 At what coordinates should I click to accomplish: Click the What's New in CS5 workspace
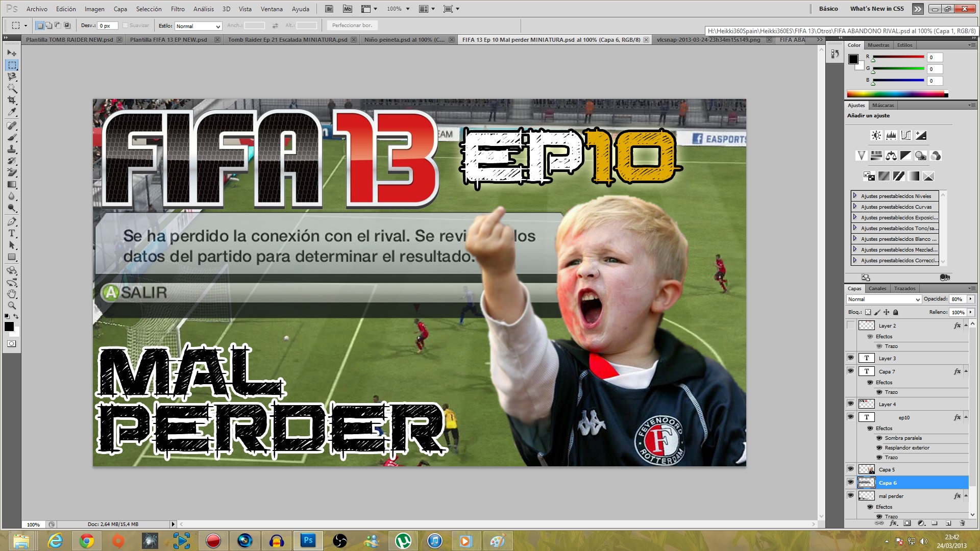(876, 9)
